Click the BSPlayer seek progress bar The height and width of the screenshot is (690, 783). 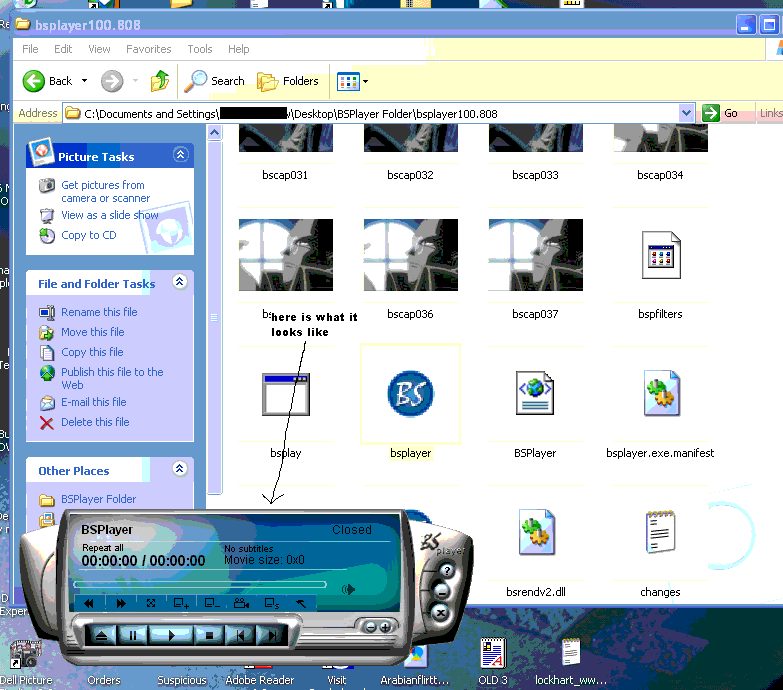(x=200, y=584)
